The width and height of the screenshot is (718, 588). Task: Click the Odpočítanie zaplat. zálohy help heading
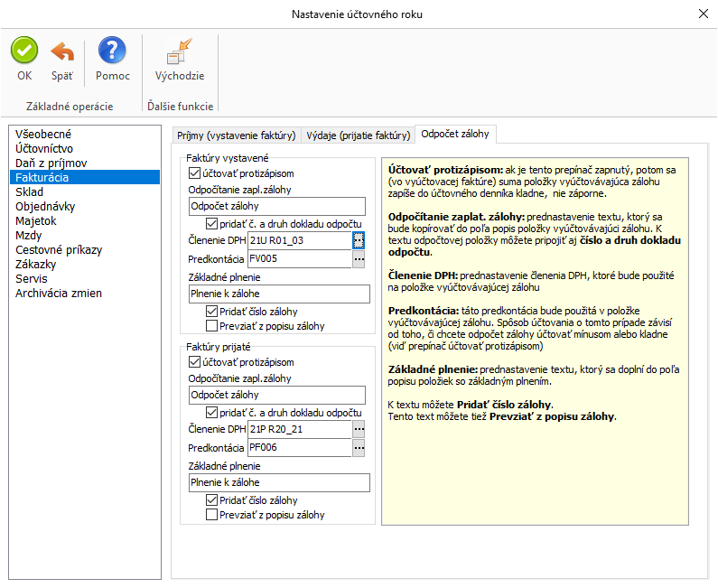pyautogui.click(x=456, y=217)
